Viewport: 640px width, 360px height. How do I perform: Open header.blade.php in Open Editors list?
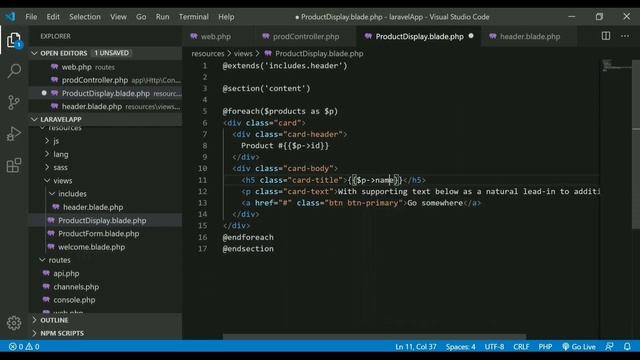click(105, 106)
